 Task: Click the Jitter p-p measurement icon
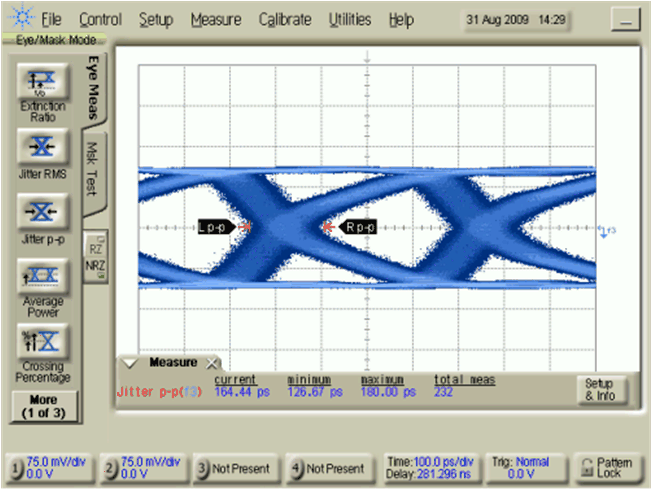click(42, 212)
